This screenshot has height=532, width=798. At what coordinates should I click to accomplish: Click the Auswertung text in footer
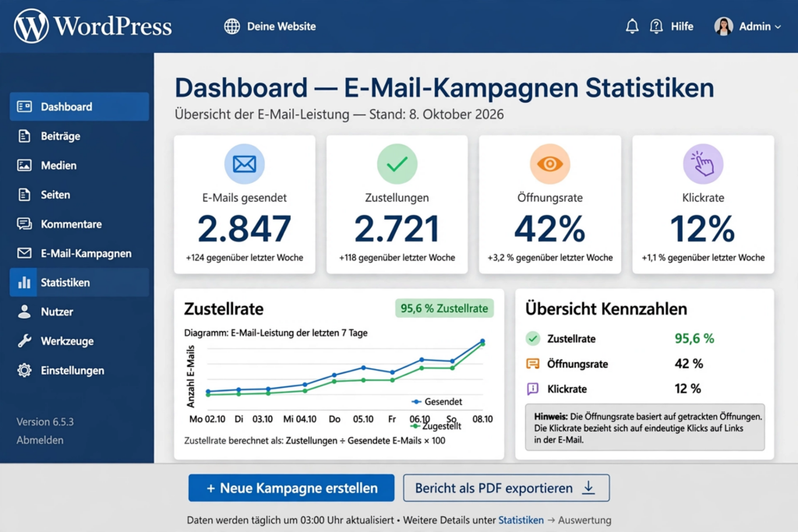pyautogui.click(x=584, y=520)
